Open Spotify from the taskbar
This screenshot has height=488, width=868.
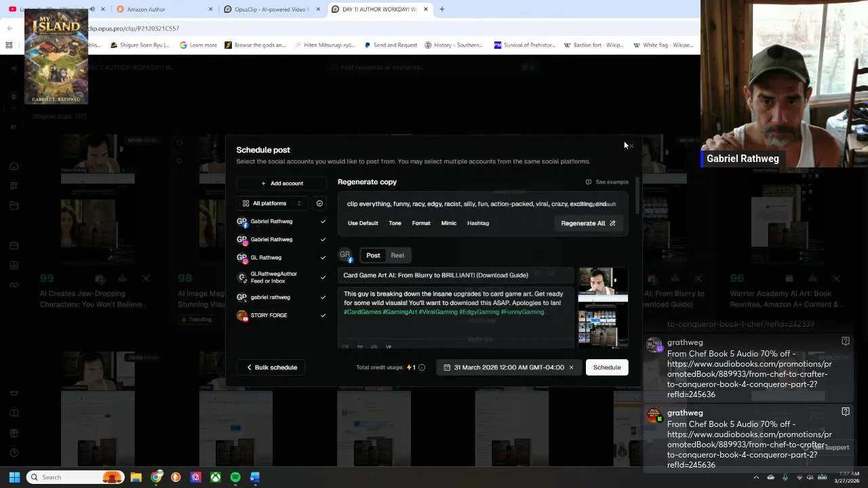coord(235,477)
